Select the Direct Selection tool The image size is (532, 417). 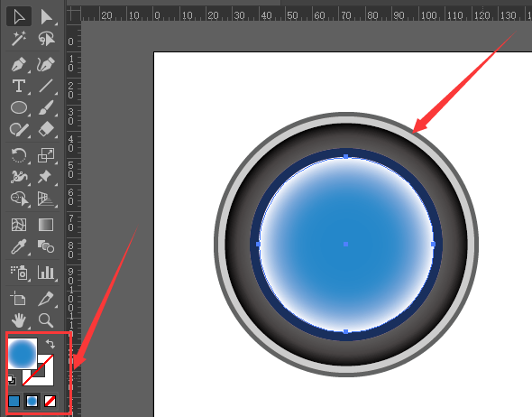coord(46,16)
